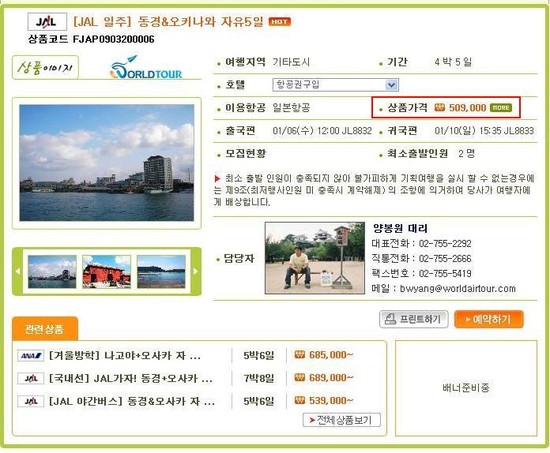This screenshot has width=550, height=453.
Task: Click the JAL airline logo at top
Action: click(x=47, y=22)
